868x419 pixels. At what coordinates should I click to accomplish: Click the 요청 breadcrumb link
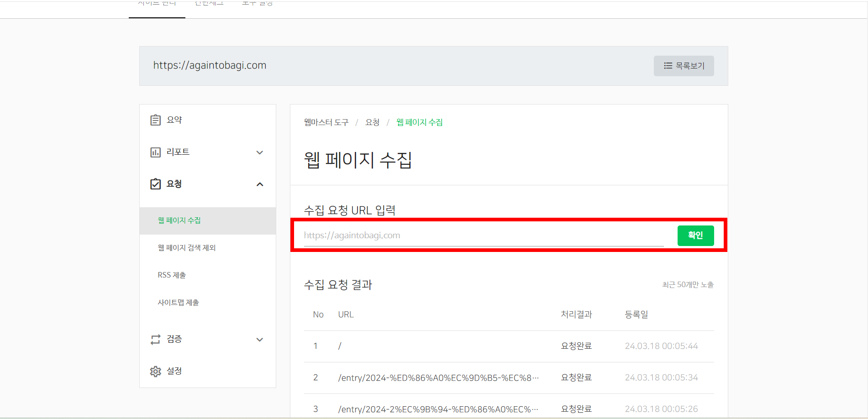tap(372, 122)
